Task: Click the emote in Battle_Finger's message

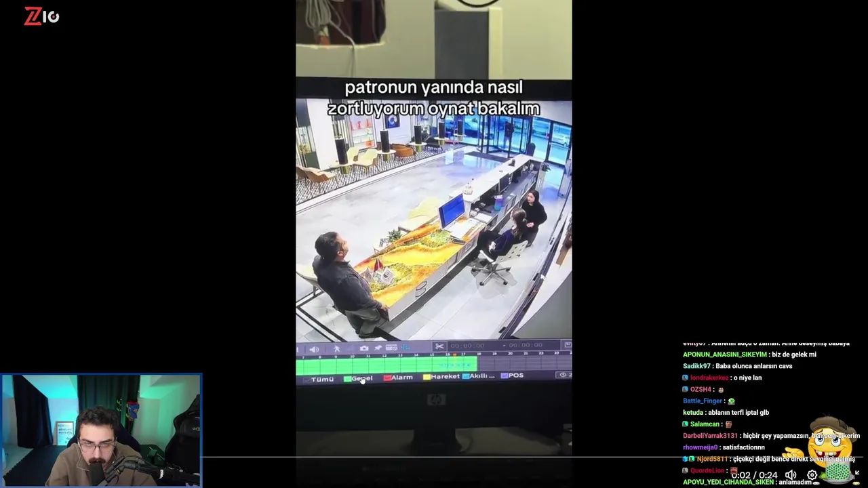Action: tap(731, 401)
